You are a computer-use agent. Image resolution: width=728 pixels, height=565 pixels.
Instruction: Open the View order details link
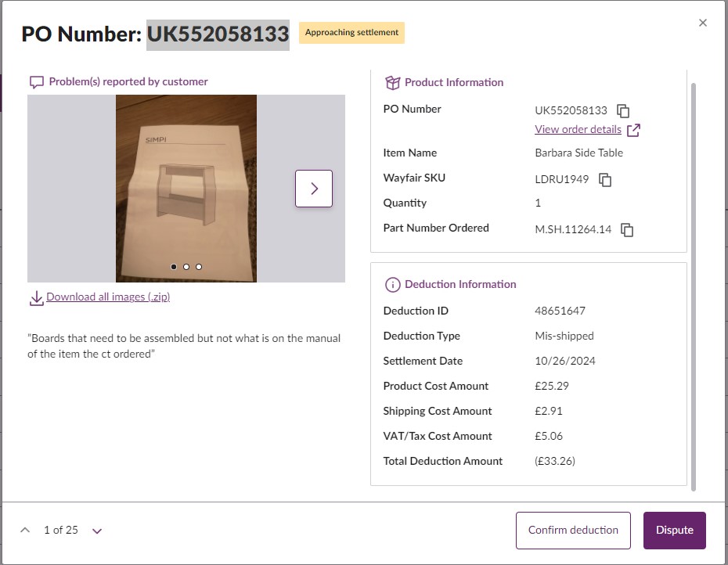coord(578,130)
